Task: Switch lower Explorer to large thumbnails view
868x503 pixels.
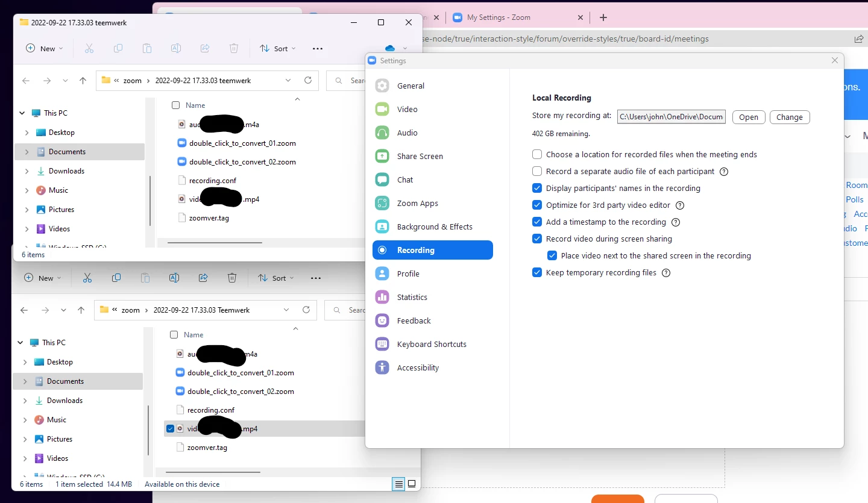Action: tap(412, 484)
